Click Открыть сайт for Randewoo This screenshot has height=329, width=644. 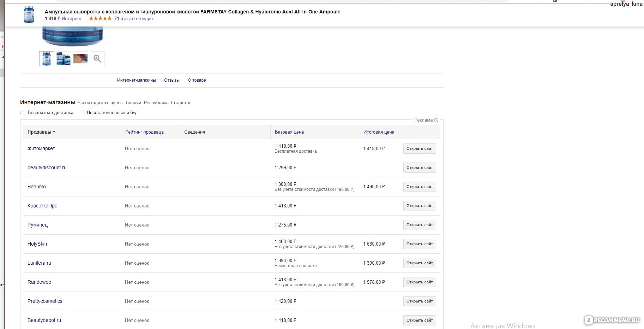tap(420, 282)
